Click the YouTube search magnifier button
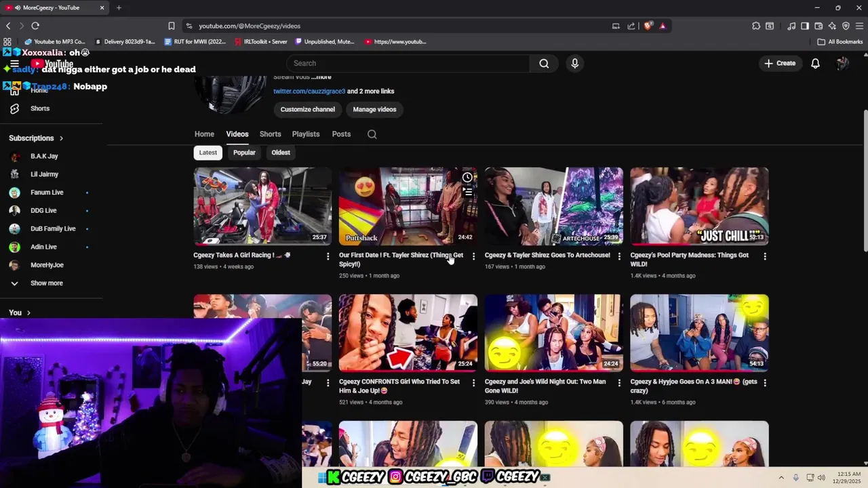868x488 pixels. tap(544, 63)
